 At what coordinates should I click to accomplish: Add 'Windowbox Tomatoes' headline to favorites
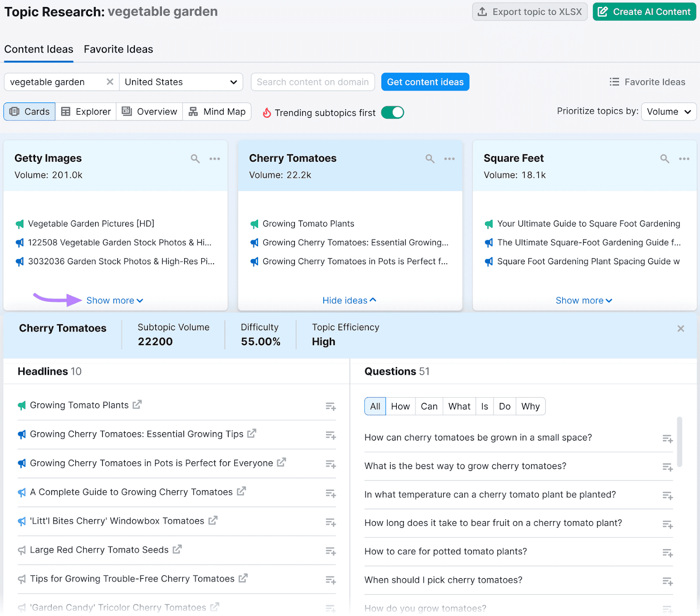[331, 522]
